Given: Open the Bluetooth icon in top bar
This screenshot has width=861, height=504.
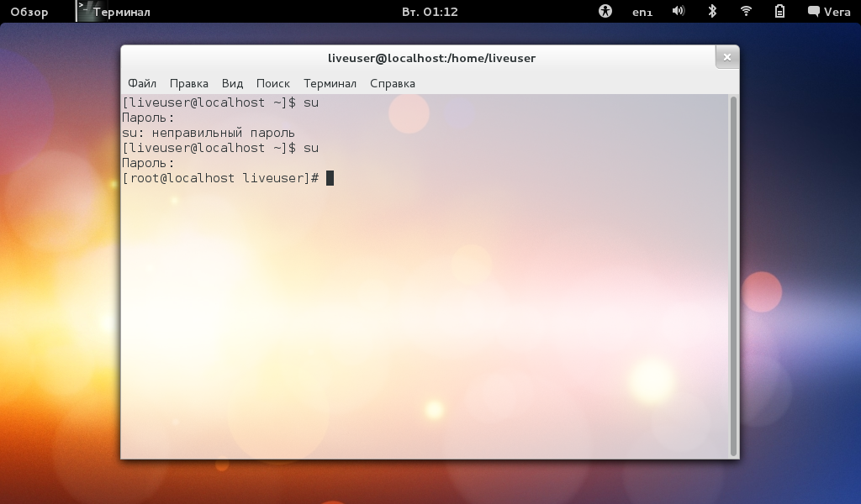Looking at the screenshot, I should pos(712,11).
